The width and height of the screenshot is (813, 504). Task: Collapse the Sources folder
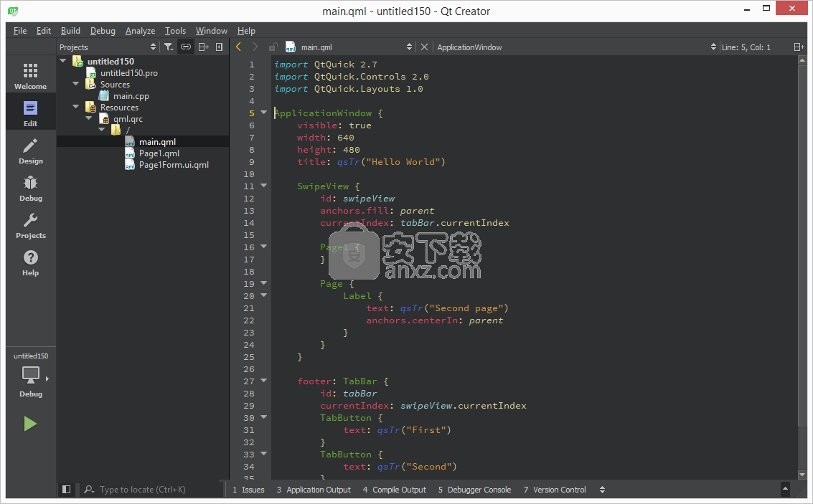[76, 83]
